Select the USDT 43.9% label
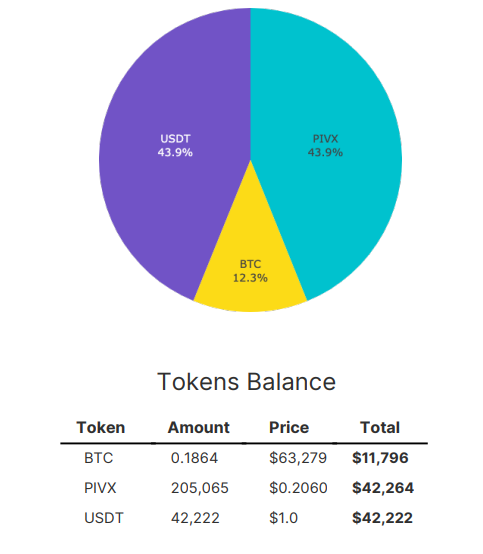This screenshot has width=483, height=554. [x=175, y=145]
